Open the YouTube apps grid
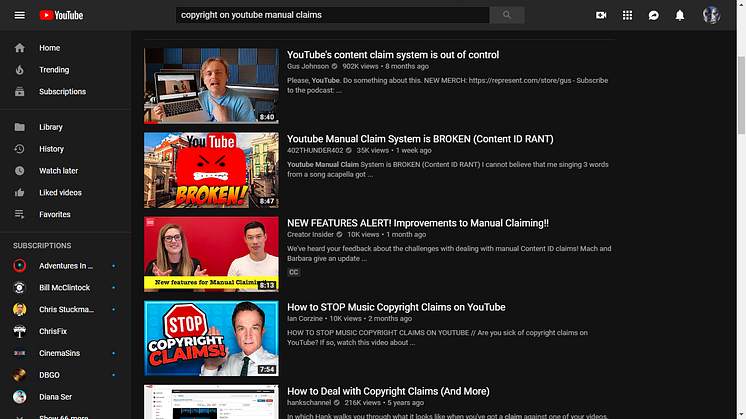 [x=627, y=15]
